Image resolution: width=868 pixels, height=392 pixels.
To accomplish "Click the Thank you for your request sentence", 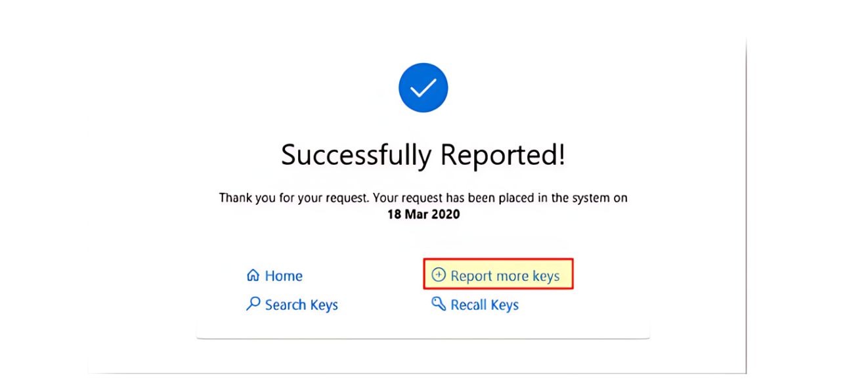I will coord(423,198).
